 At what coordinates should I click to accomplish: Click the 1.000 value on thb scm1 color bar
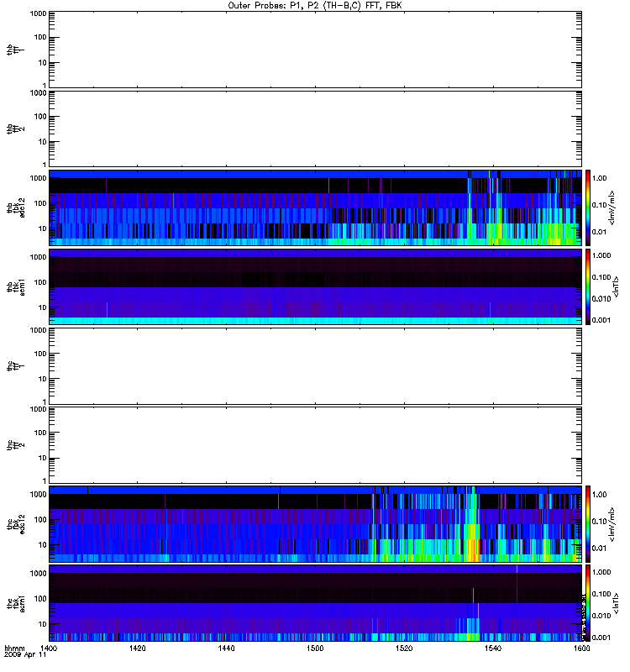(601, 255)
